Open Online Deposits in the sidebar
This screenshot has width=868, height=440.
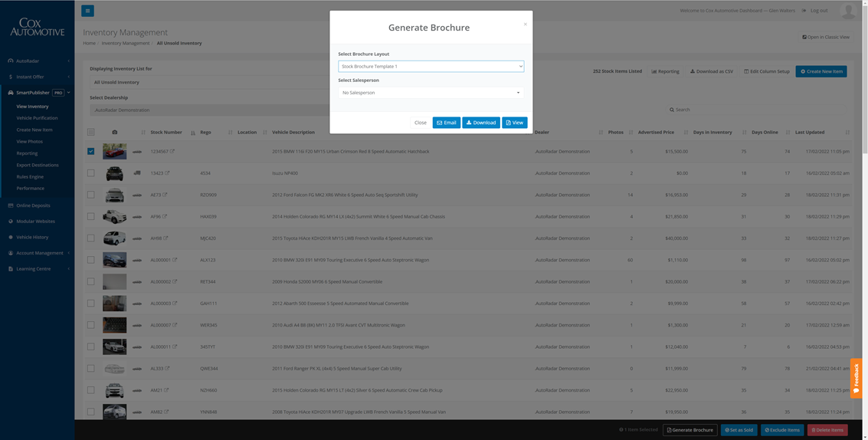(x=33, y=205)
